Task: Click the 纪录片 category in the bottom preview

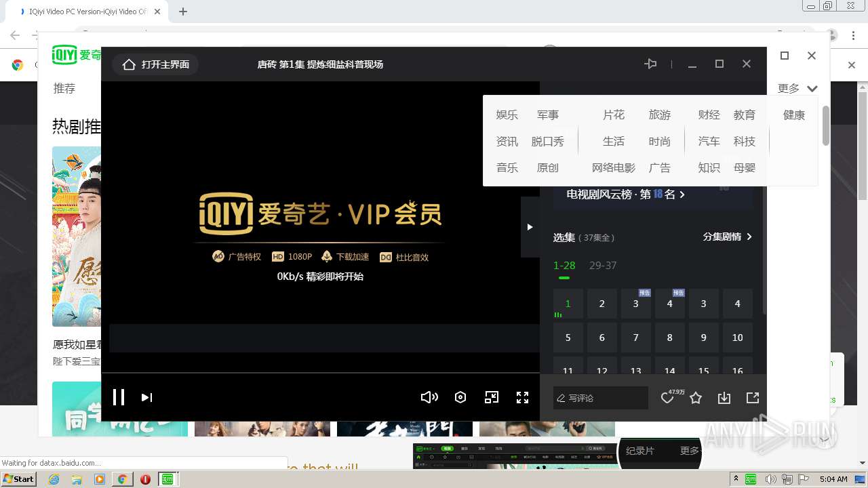Action: pos(639,451)
